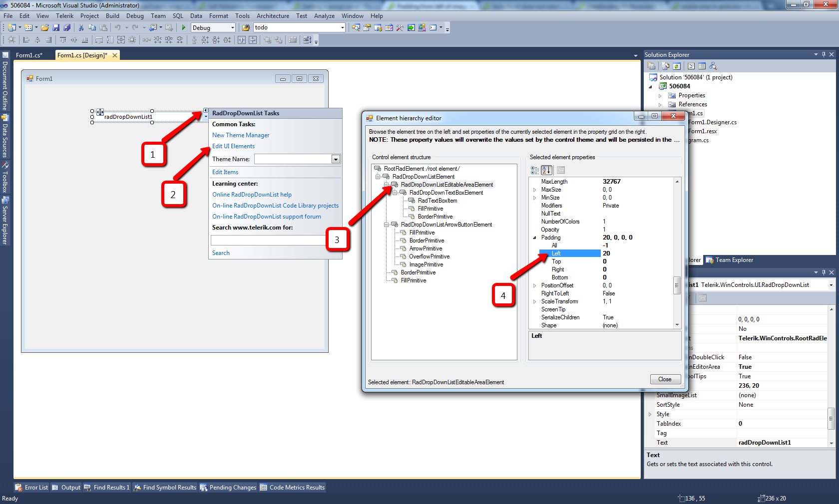Viewport: 839px width, 504px height.
Task: Click the Open File folder icon
Action: pos(45,27)
